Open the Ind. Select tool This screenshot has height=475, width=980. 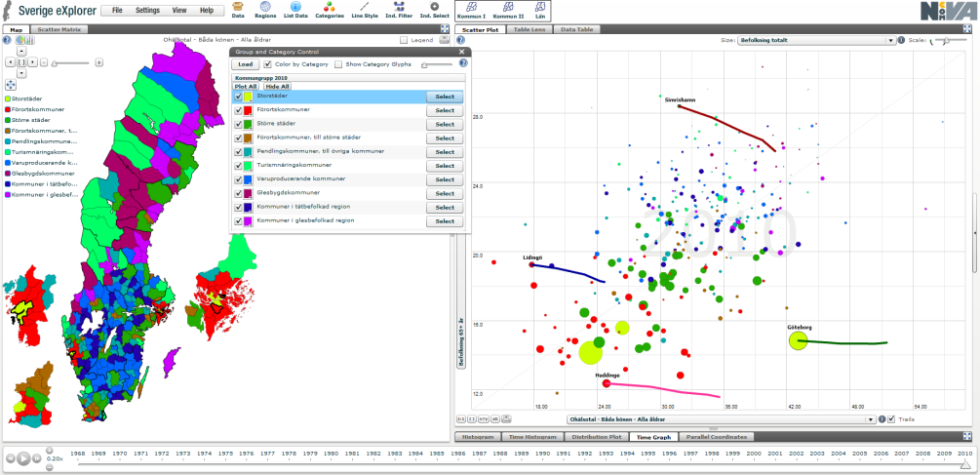(x=434, y=10)
